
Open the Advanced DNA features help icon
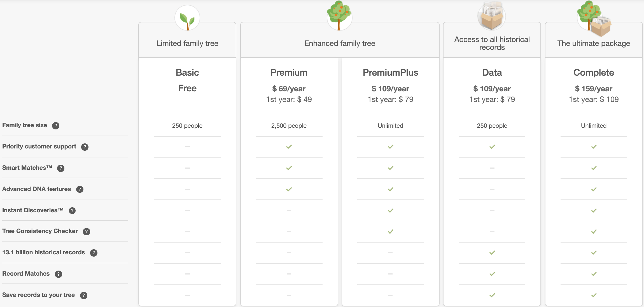[80, 189]
